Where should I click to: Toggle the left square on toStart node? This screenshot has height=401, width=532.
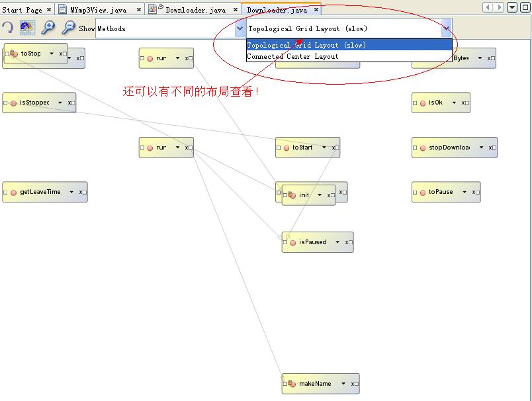279,148
